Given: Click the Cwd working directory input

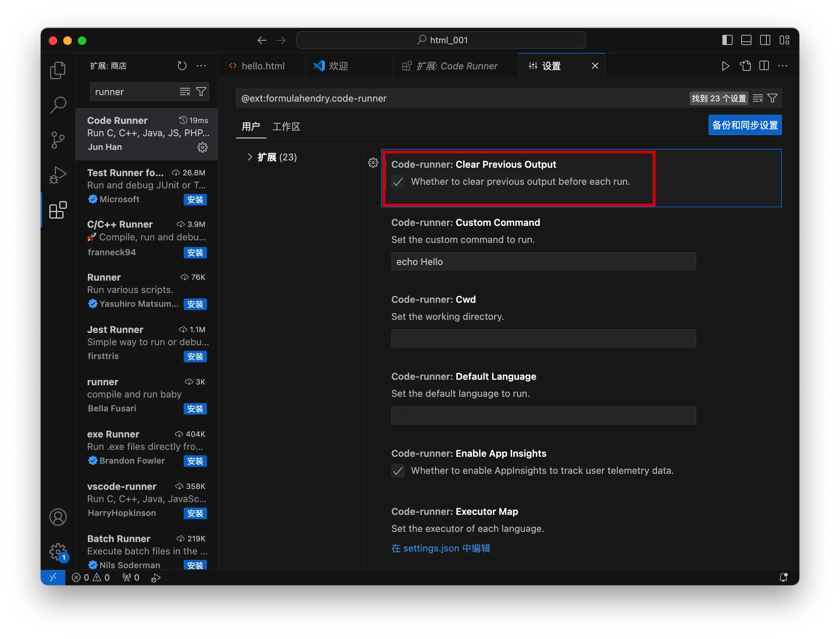Looking at the screenshot, I should [543, 338].
